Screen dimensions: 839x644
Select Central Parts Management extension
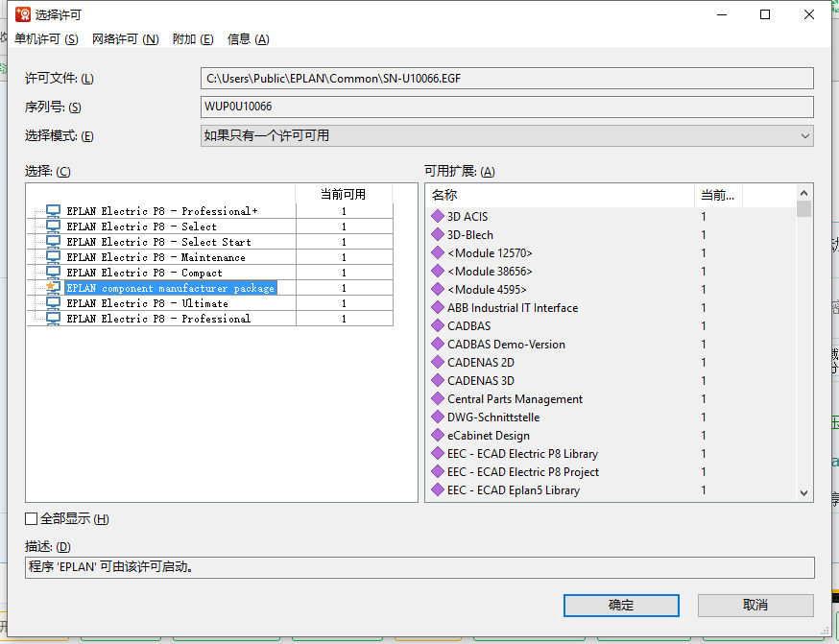coord(515,399)
